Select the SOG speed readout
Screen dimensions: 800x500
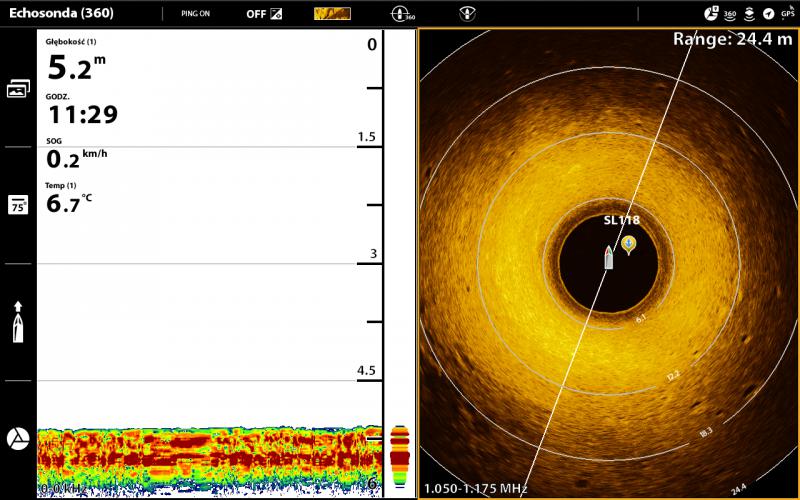(75, 156)
